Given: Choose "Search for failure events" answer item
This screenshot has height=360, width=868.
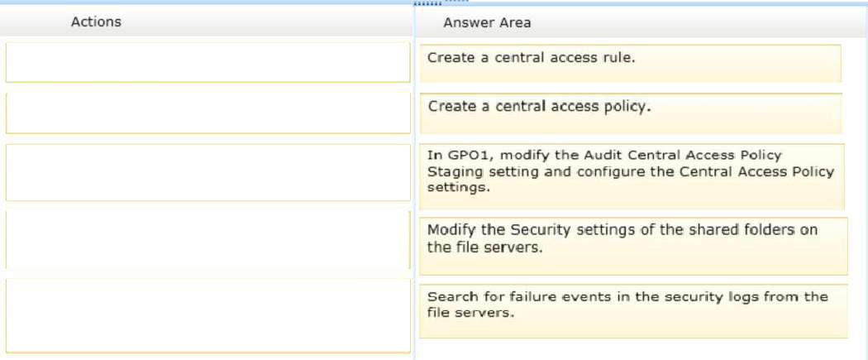Looking at the screenshot, I should (633, 310).
